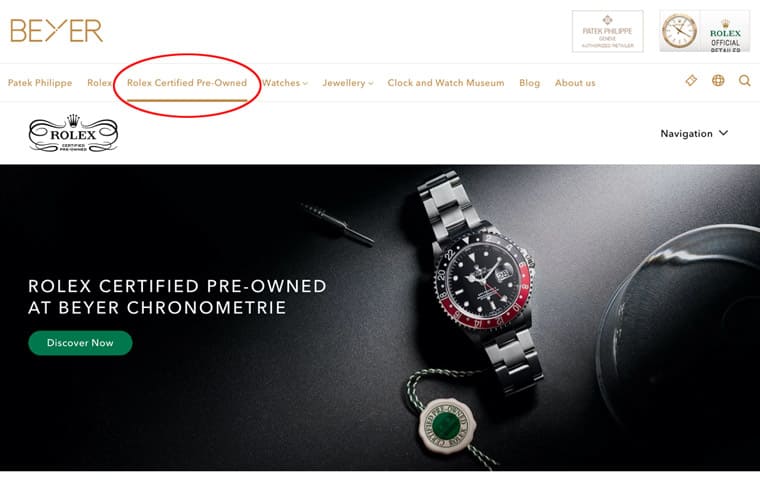The width and height of the screenshot is (760, 502).
Task: Open the Rolex Certified Pre-Owned menu item
Action: coord(187,83)
